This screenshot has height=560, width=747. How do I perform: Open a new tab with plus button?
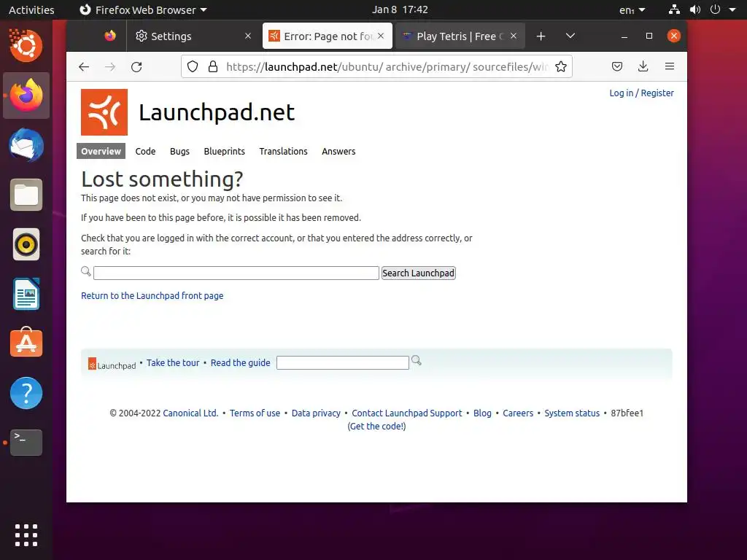tap(541, 36)
